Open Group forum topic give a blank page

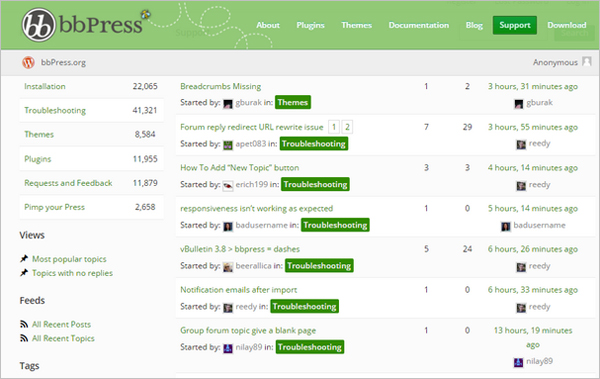click(248, 330)
